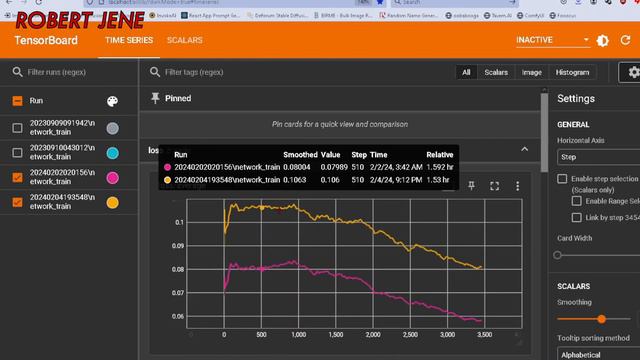Adjust the Smoothing slider handle
The width and height of the screenshot is (640, 360).
tap(601, 319)
